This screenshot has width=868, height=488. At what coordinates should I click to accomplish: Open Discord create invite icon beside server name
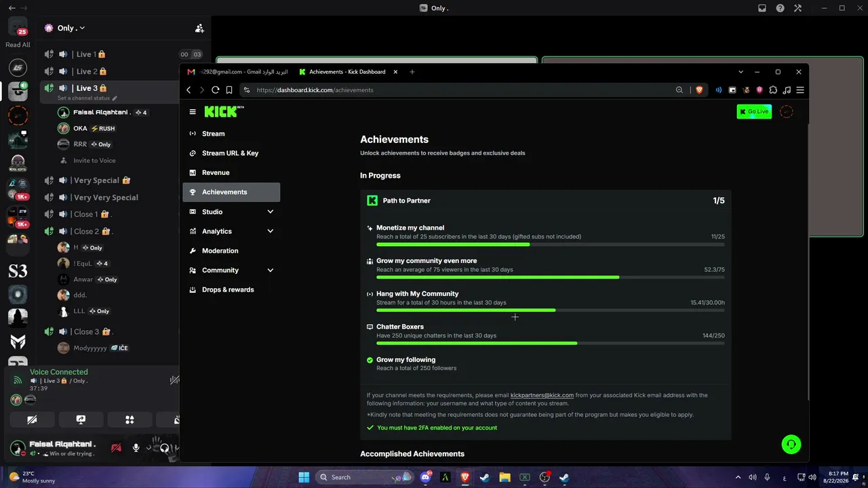[x=199, y=28]
